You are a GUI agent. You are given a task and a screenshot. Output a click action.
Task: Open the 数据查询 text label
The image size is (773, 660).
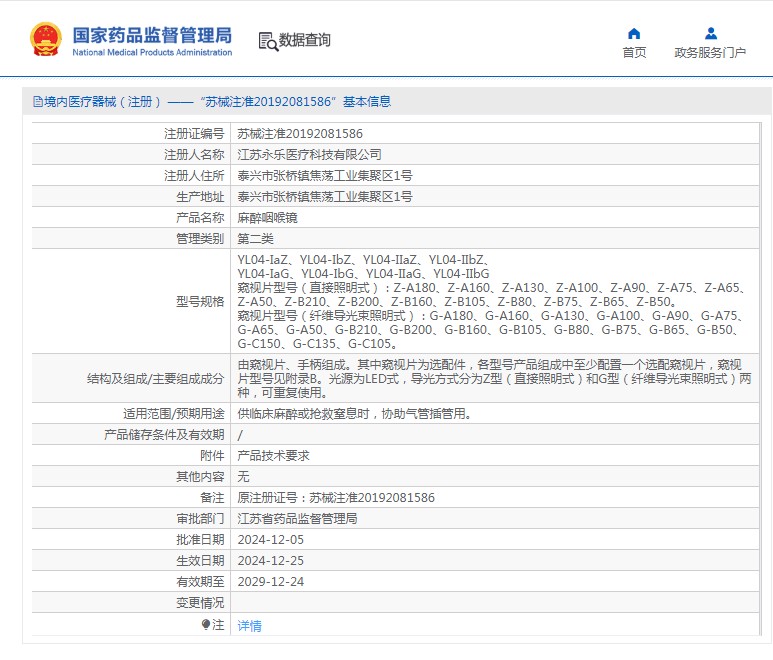click(304, 41)
